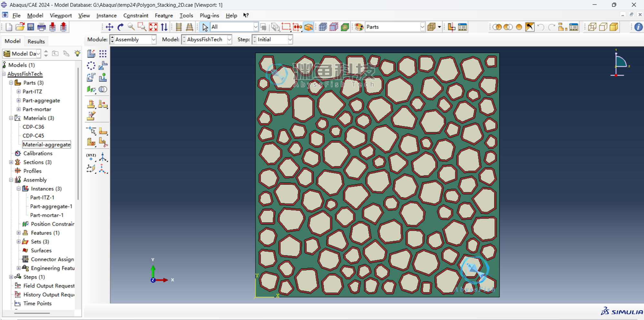This screenshot has height=320, width=644.
Task: Switch to the Results tab
Action: [x=36, y=41]
